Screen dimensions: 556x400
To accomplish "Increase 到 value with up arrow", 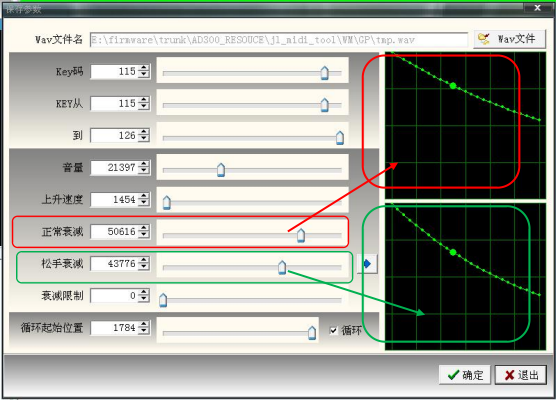I will (x=143, y=132).
